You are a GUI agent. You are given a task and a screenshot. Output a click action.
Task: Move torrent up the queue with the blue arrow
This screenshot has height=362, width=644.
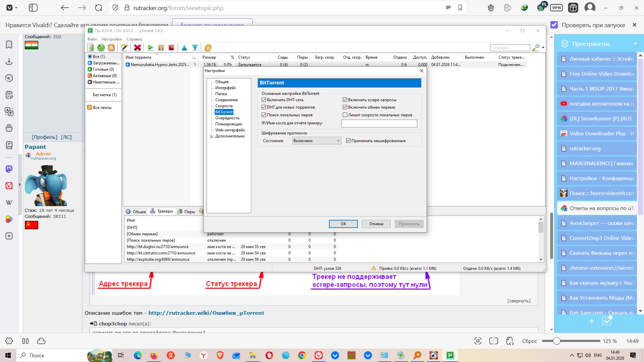click(184, 48)
